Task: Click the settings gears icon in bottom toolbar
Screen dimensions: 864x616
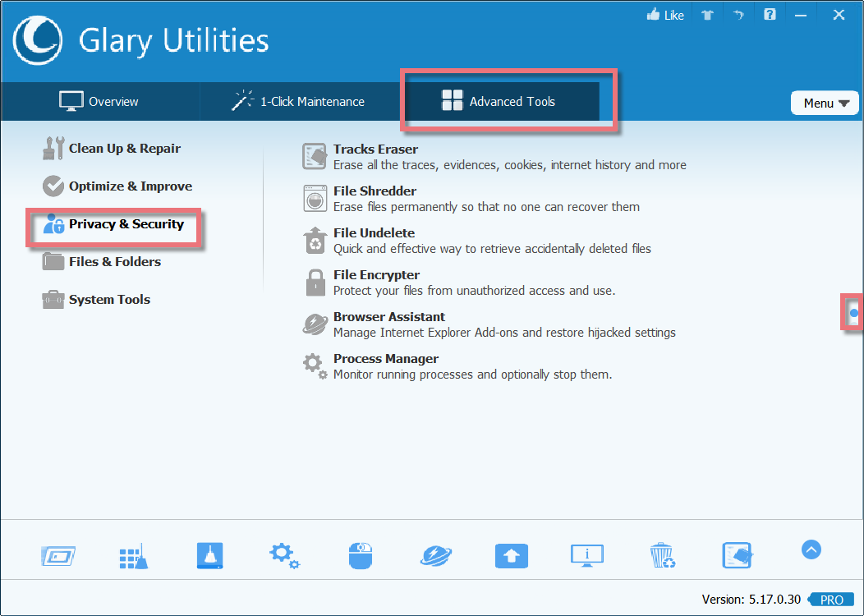Action: click(x=284, y=556)
